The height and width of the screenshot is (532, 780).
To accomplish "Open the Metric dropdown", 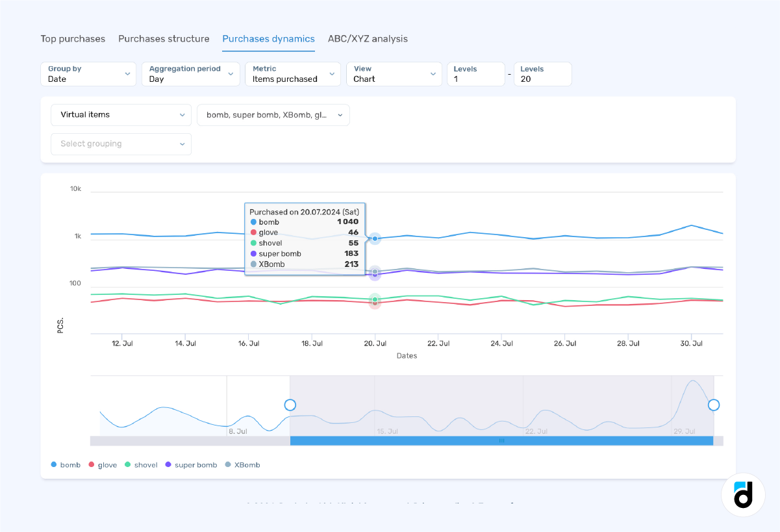I will (x=292, y=74).
